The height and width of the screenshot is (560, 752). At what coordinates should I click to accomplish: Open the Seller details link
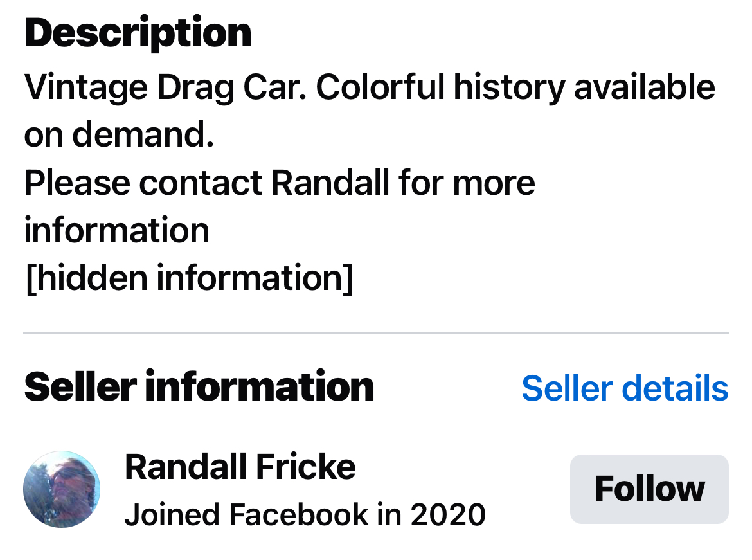(624, 388)
